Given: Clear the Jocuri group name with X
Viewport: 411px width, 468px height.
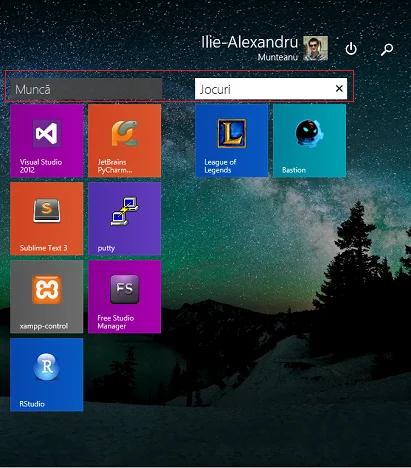Looking at the screenshot, I should click(x=339, y=88).
